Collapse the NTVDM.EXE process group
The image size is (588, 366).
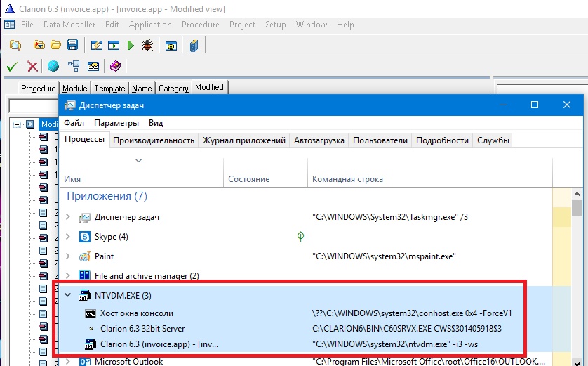[x=68, y=296]
